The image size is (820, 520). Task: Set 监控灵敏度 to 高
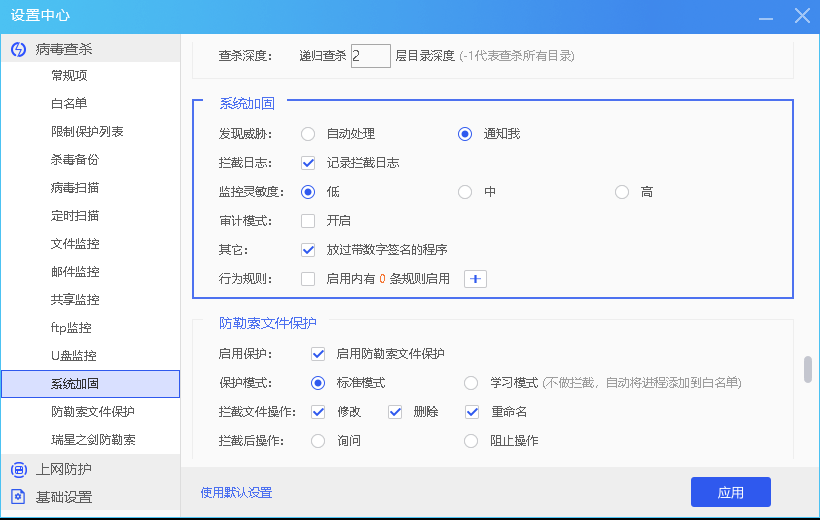[622, 192]
